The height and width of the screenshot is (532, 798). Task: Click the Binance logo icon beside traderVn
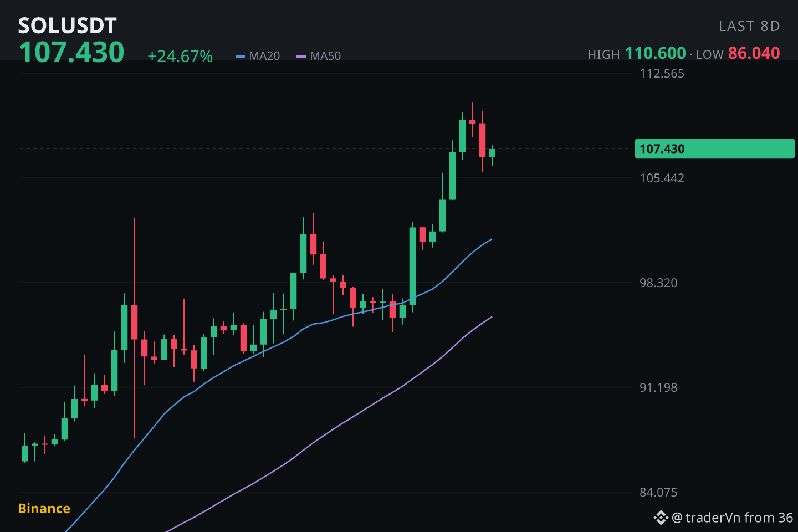coord(661,518)
